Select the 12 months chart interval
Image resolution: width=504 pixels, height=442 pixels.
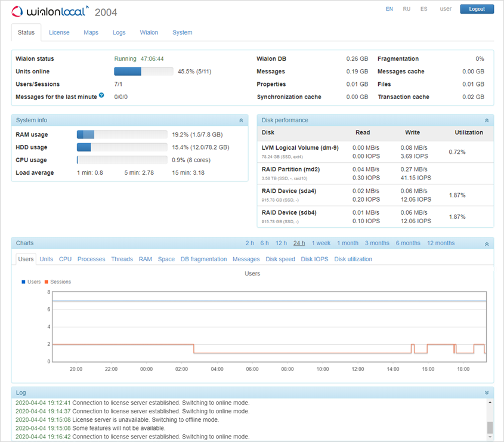point(440,243)
